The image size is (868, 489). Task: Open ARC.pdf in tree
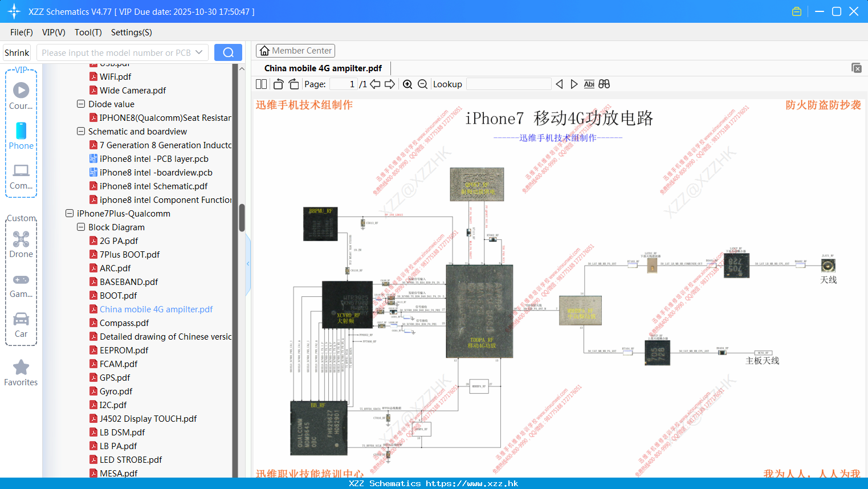[x=115, y=268]
